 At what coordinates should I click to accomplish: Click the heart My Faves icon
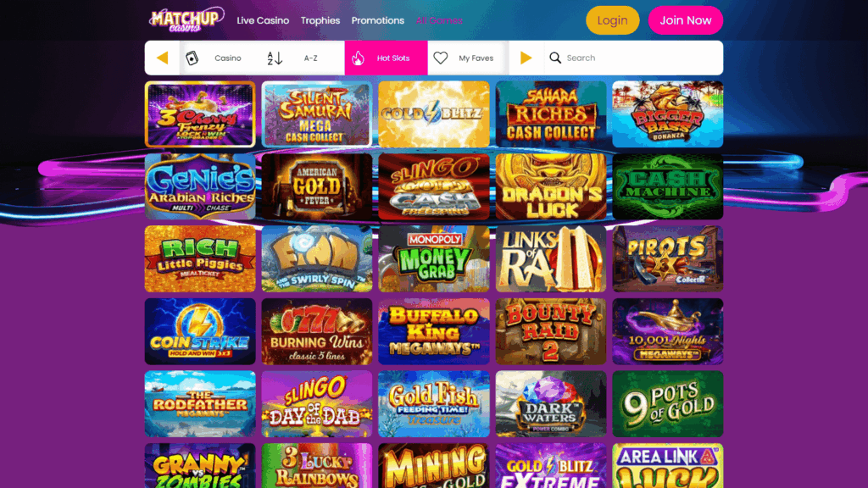pos(440,58)
